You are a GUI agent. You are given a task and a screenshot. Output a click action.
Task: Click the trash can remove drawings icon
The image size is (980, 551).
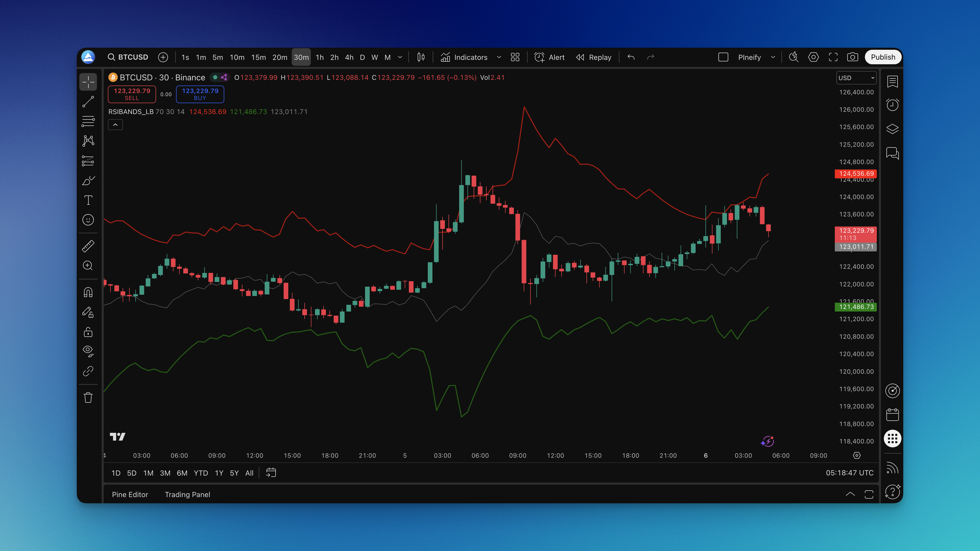click(88, 398)
